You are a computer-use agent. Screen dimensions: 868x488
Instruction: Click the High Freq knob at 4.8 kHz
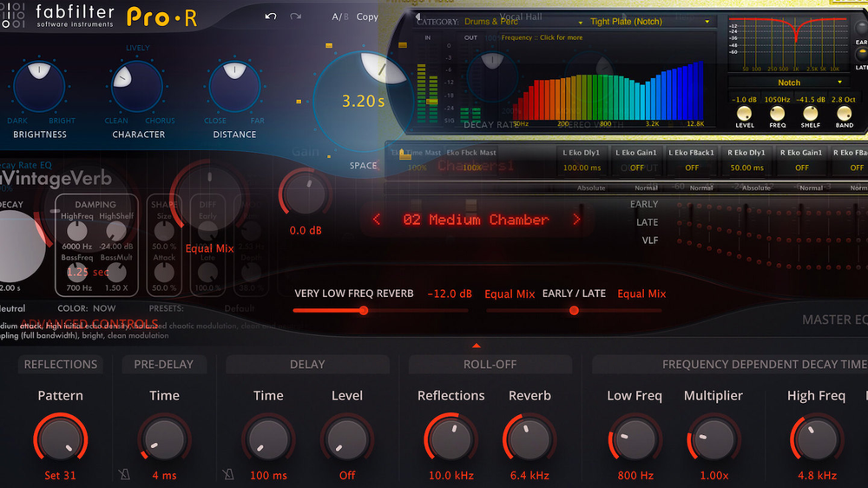[817, 439]
